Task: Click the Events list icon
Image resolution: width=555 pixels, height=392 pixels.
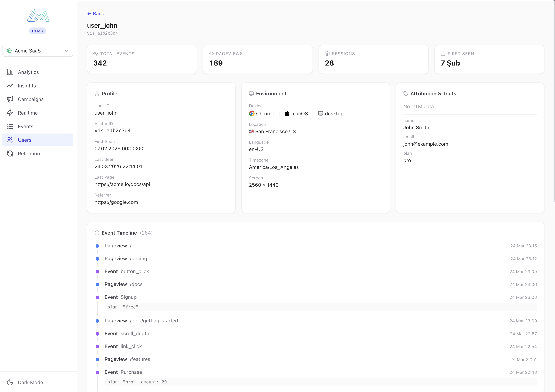Action: point(10,126)
